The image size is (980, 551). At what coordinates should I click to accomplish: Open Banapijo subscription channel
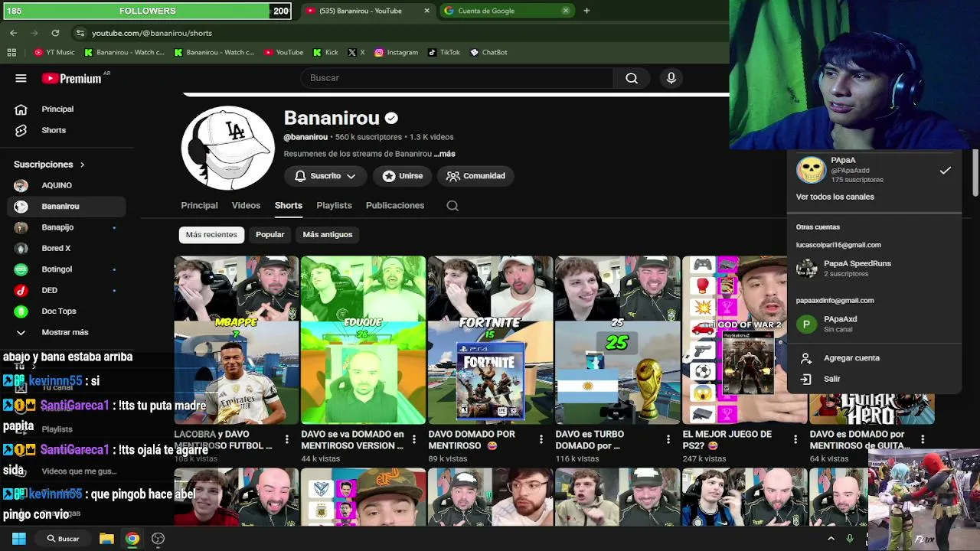pyautogui.click(x=67, y=227)
